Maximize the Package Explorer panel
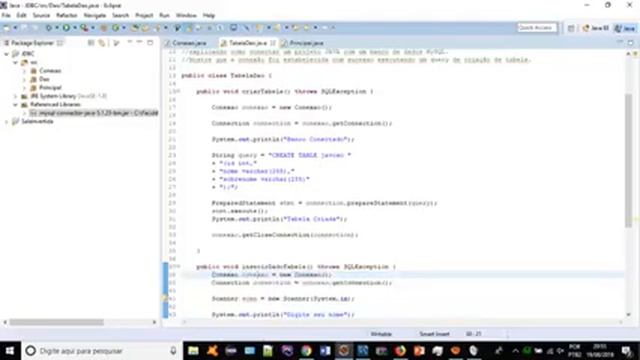The image size is (640, 360). point(150,42)
